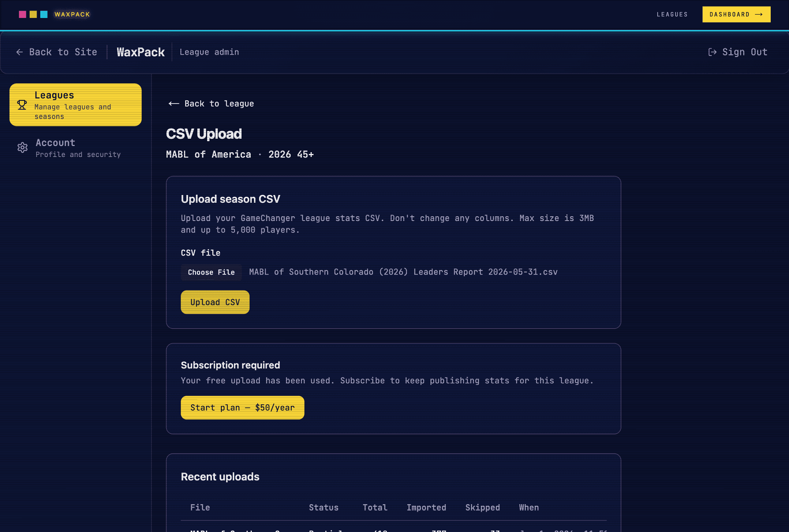
Task: Start the $50/year plan
Action: [x=242, y=408]
